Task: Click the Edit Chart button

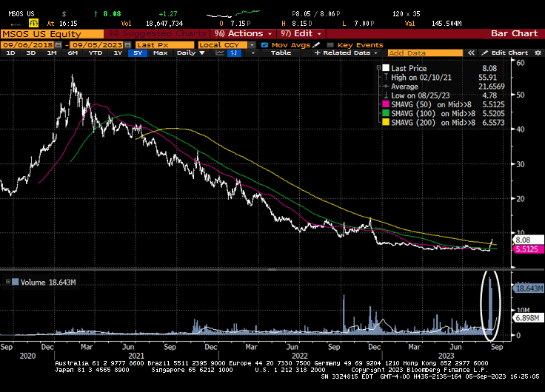Action: click(506, 53)
